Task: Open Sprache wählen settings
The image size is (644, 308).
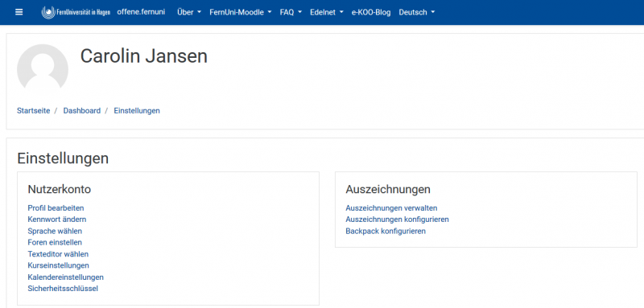Action: click(x=55, y=232)
